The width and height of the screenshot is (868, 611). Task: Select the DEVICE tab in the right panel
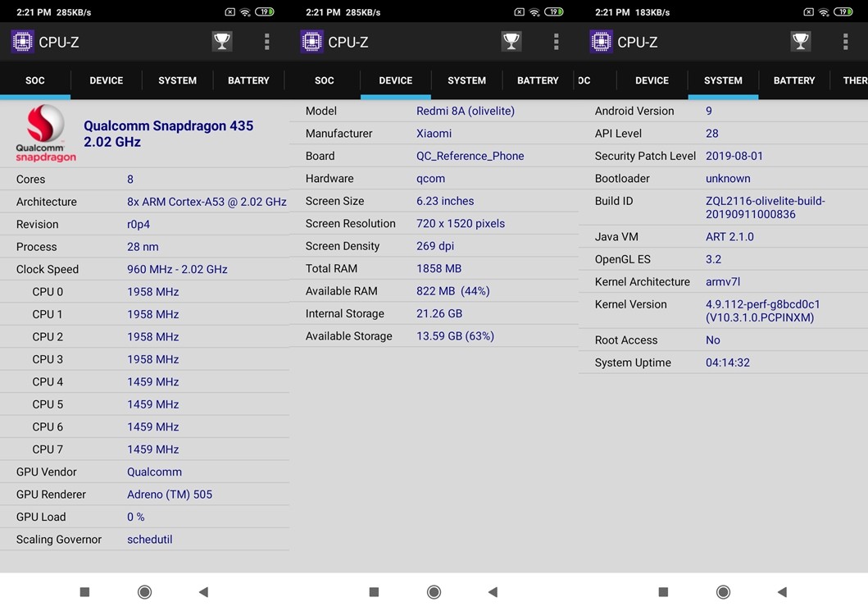click(652, 81)
